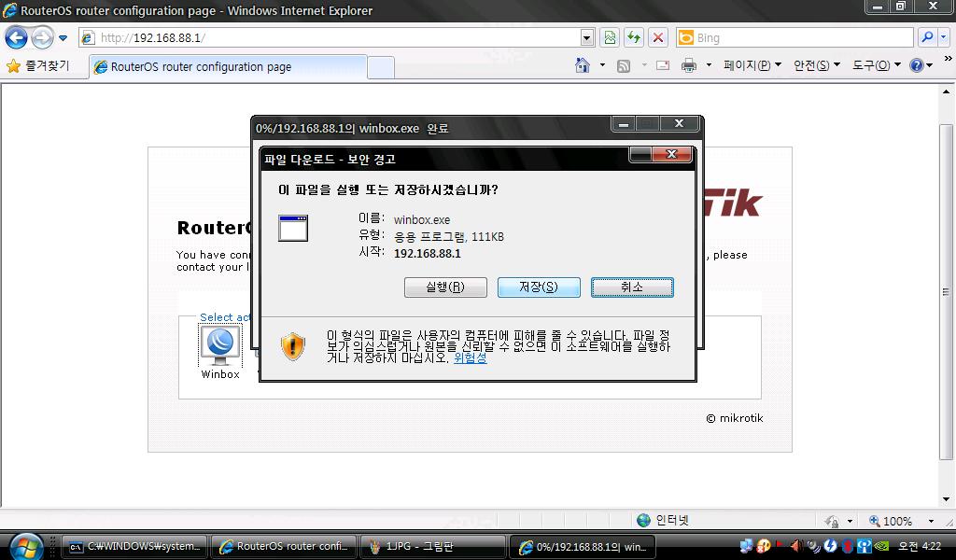Expand the zoom level dropdown arrow
The image size is (956, 560).
(x=931, y=521)
